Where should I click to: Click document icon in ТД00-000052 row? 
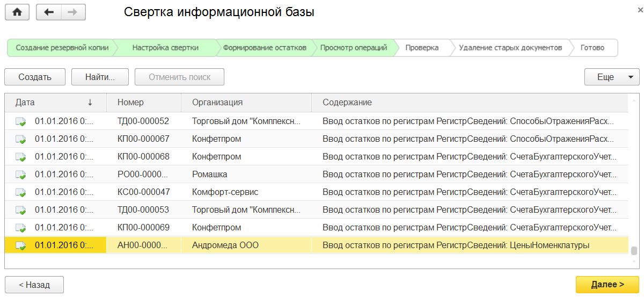point(21,121)
